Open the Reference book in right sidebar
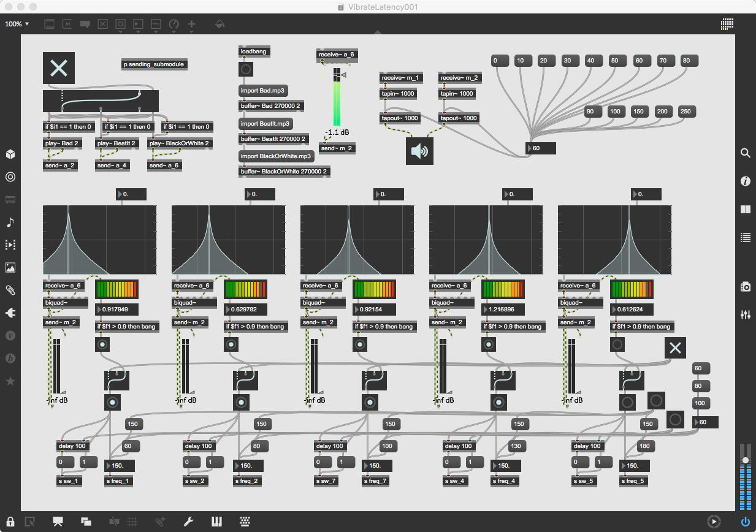756x532 pixels. click(746, 209)
